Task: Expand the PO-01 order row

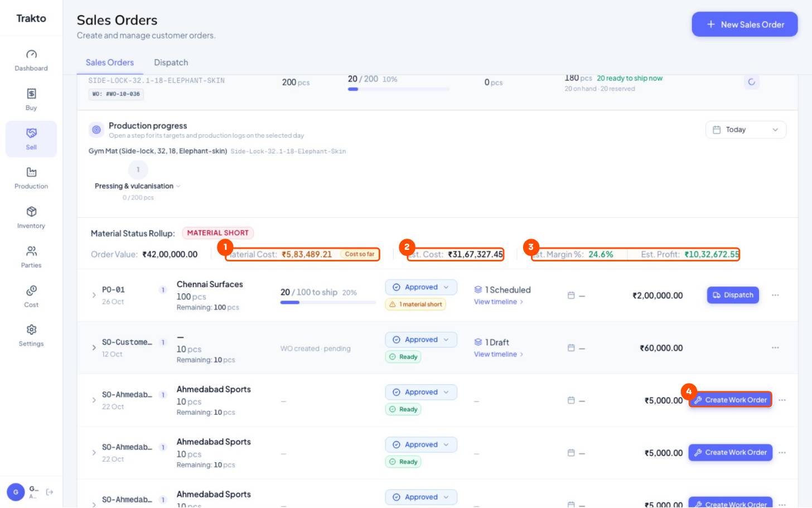Action: [x=94, y=295]
